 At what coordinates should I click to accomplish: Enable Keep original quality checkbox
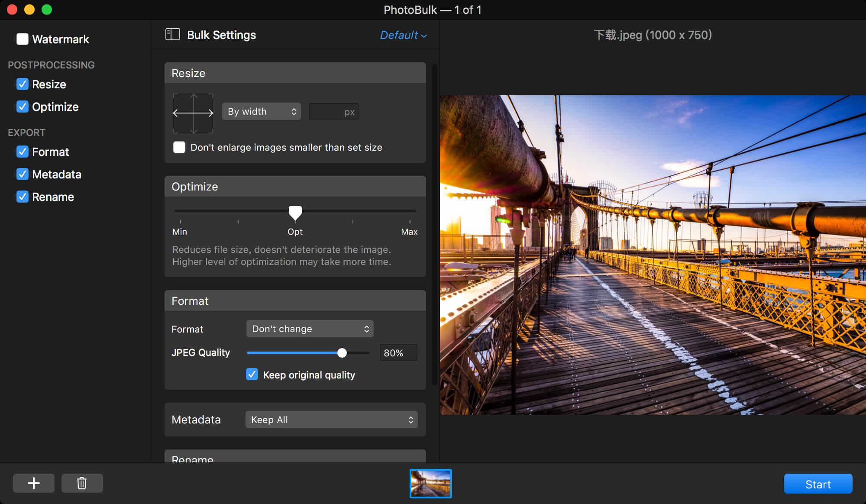point(252,375)
